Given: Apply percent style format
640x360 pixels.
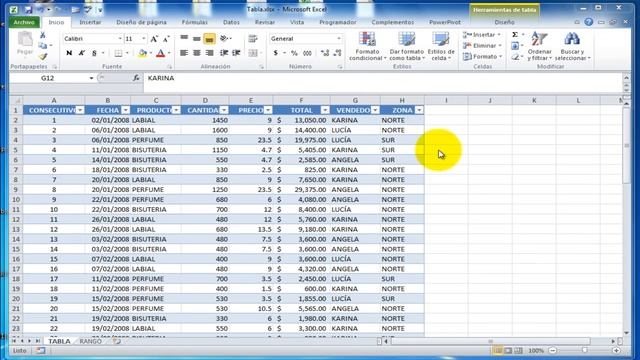Looking at the screenshot, I should tap(294, 53).
